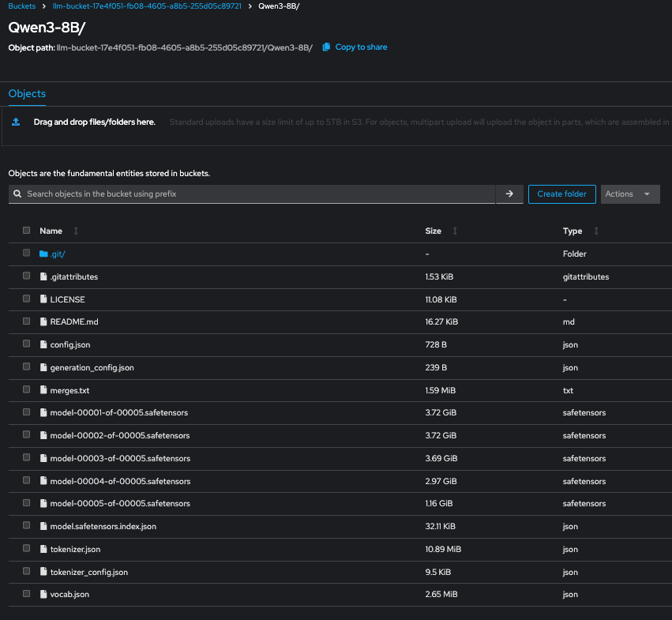The height and width of the screenshot is (620, 672).
Task: Select the model-00001-of-00005.safetensors checkbox
Action: [27, 412]
